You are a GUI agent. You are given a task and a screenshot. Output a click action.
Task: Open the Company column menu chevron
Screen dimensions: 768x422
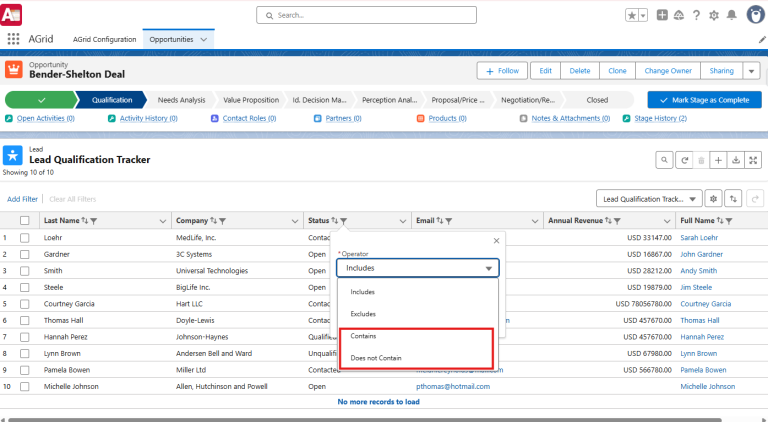pos(295,221)
